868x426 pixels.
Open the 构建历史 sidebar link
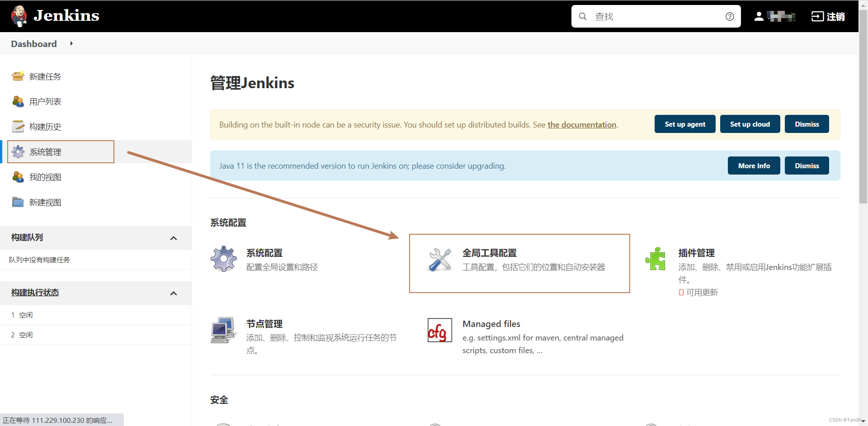point(45,127)
